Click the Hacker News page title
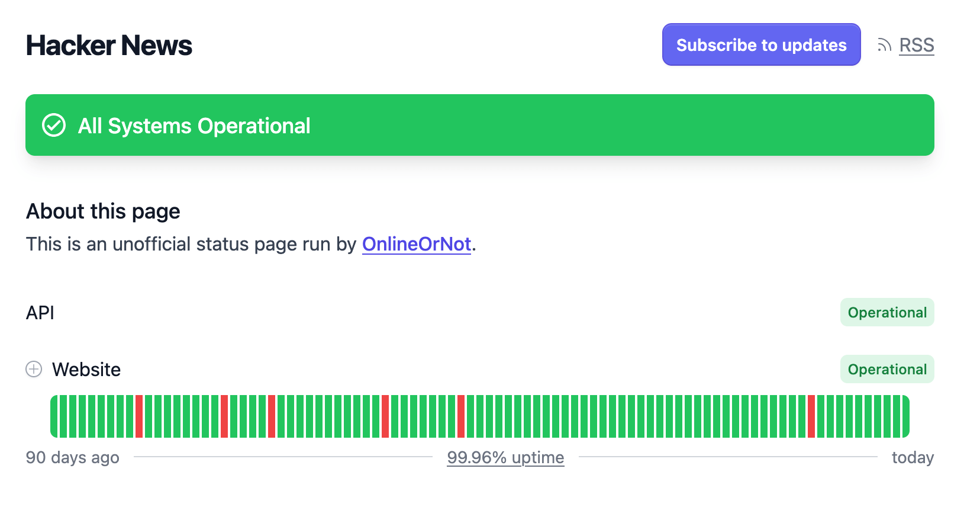Screen dimensions: 980x507 [x=109, y=46]
